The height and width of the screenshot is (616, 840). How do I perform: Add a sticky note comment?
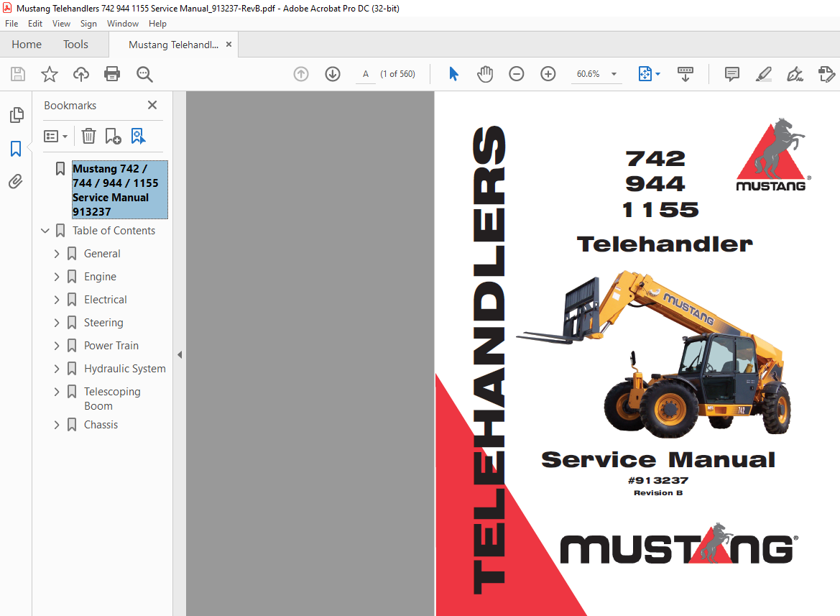731,74
